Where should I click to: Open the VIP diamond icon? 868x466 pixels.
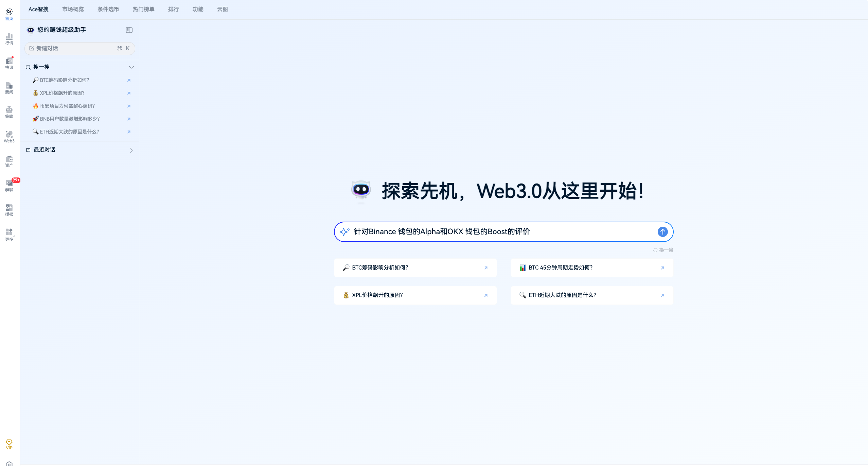click(x=9, y=444)
